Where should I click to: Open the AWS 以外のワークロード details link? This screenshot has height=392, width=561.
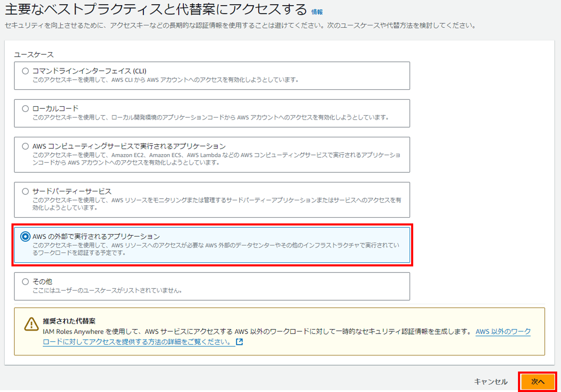[503, 332]
